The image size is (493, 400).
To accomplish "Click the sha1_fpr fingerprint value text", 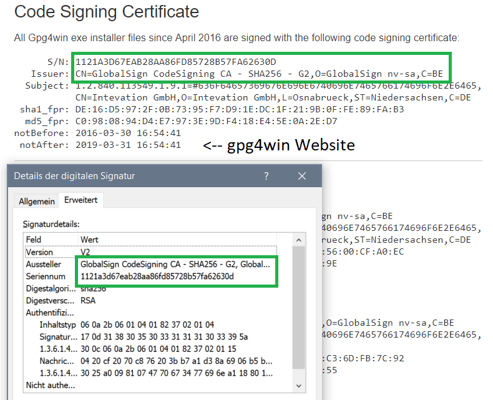I will [x=239, y=109].
